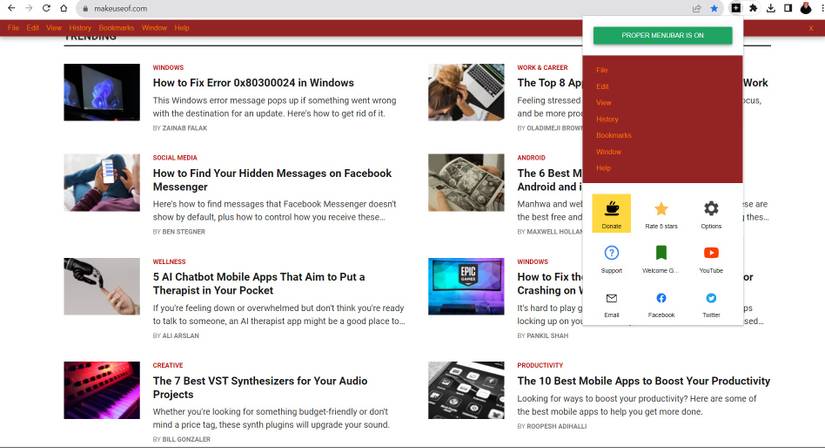
Task: Select File in the popup menu list
Action: click(602, 70)
